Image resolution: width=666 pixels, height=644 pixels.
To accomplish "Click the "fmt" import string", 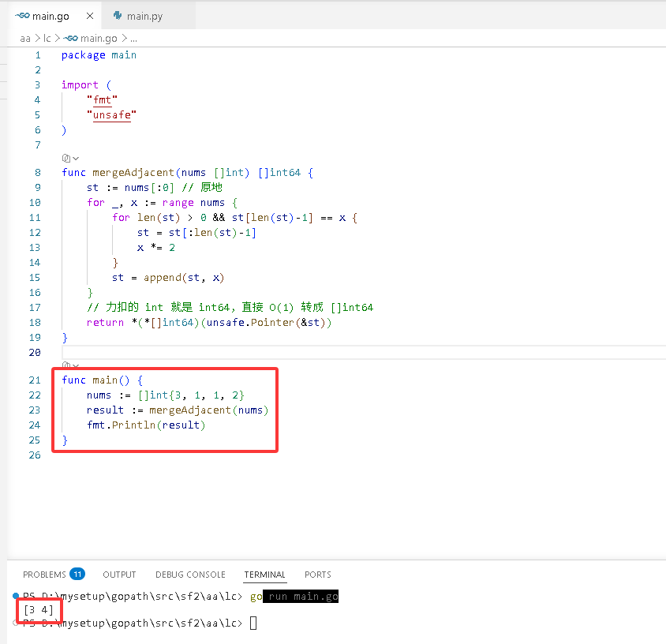I will point(102,100).
